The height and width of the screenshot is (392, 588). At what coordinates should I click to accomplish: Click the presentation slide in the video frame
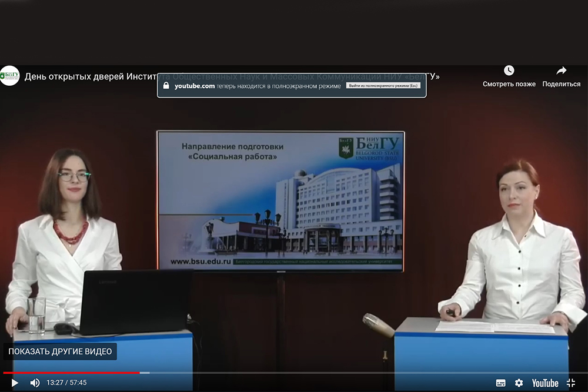[280, 200]
